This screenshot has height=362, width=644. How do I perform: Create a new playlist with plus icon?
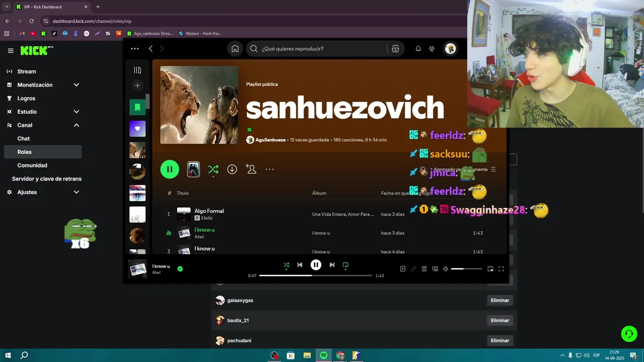pyautogui.click(x=137, y=85)
